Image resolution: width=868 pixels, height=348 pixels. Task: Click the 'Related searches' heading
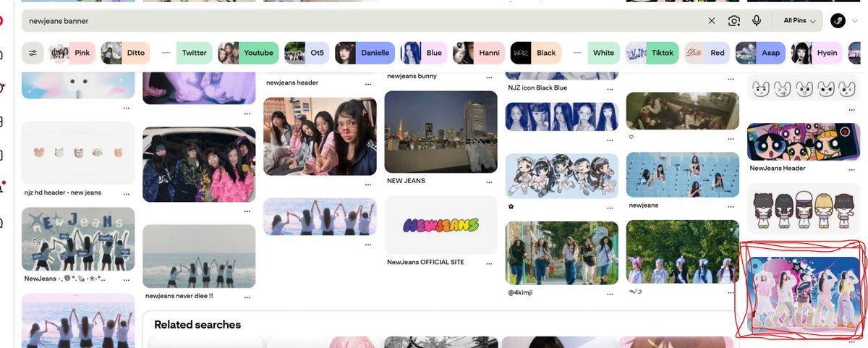coord(197,325)
